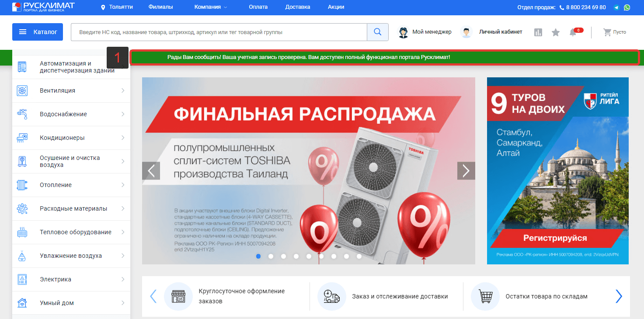Click the Круглосуточное оформление заказов store icon
Viewport: 644px width, 319px height.
178,296
